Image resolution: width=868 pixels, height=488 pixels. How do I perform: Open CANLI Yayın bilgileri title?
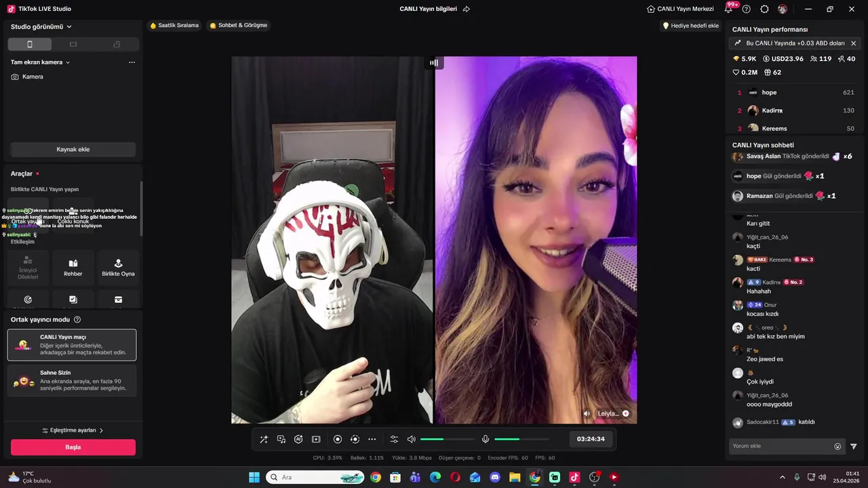428,9
